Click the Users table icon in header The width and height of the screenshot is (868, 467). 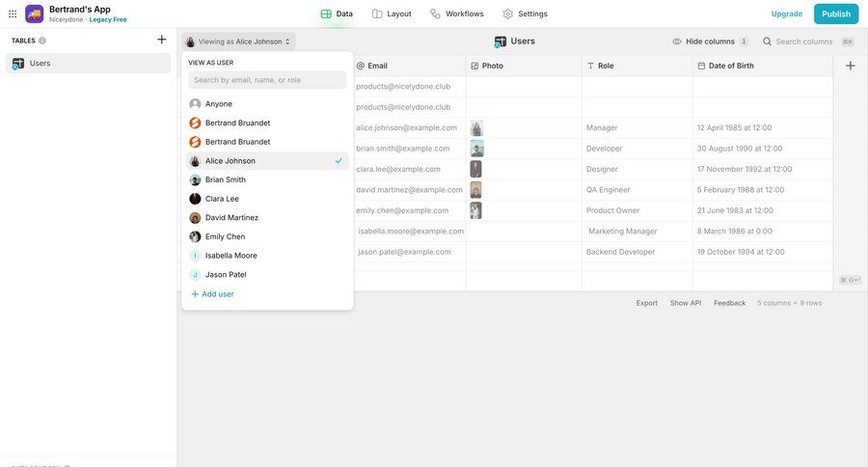click(501, 41)
